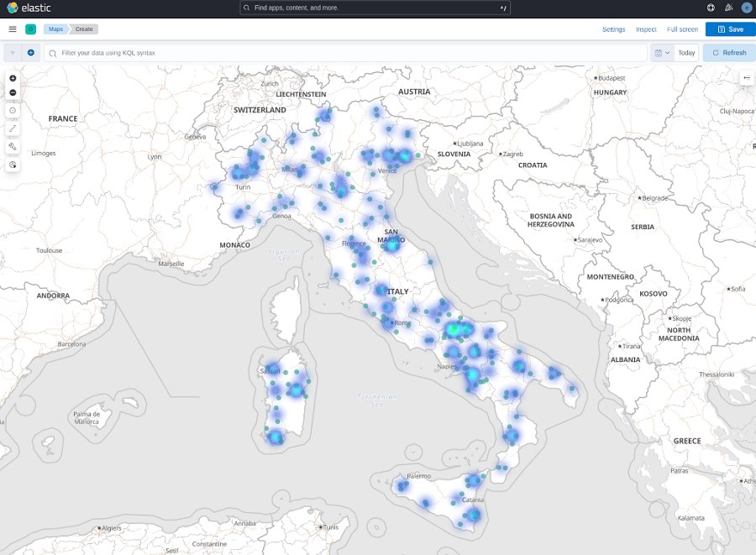Select the measure distance tool
This screenshot has width=756, height=555.
click(13, 129)
